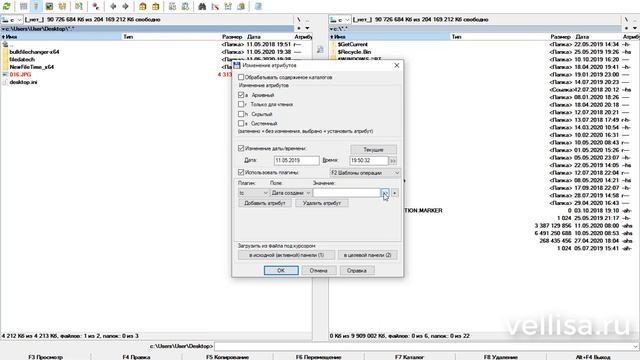Open FTP connect toolbar icon
Viewport: 640px width, 360px height.
[x=173, y=6]
